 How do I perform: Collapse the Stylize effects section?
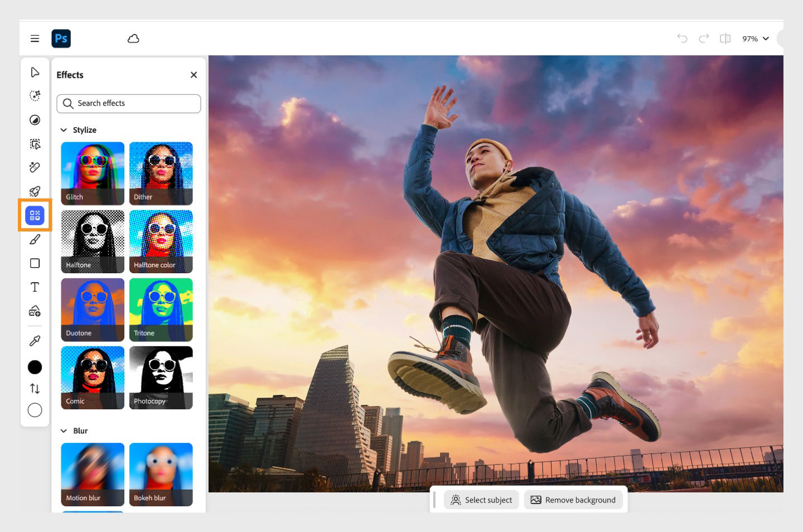point(64,130)
